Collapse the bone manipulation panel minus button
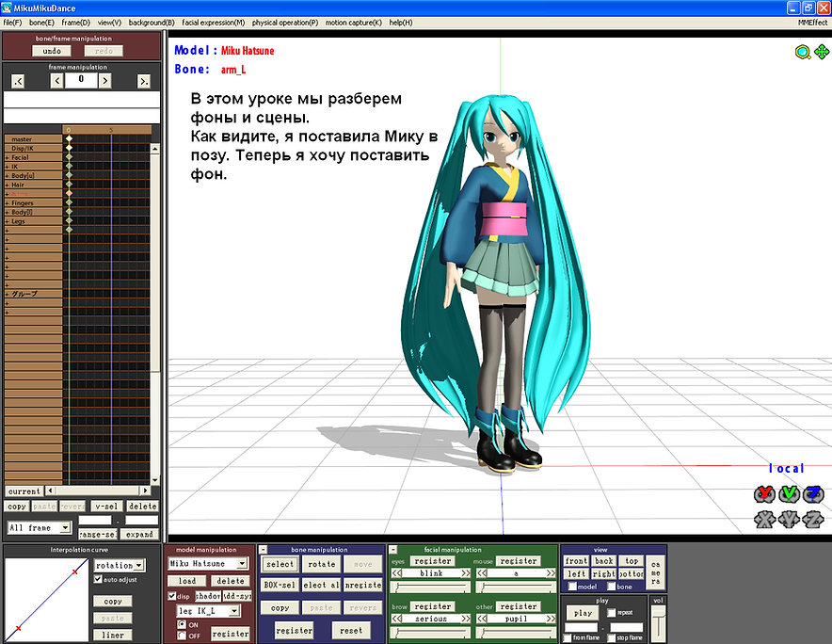 pyautogui.click(x=264, y=550)
